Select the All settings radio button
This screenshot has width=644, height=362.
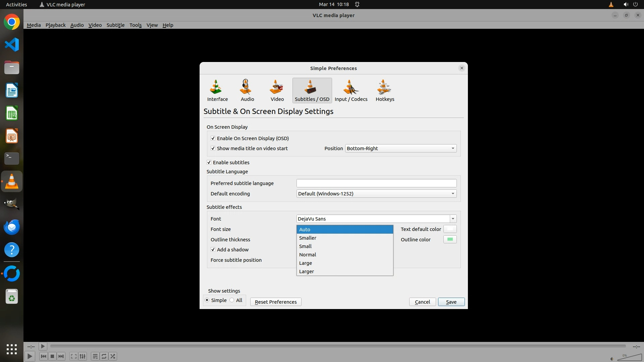click(x=232, y=300)
